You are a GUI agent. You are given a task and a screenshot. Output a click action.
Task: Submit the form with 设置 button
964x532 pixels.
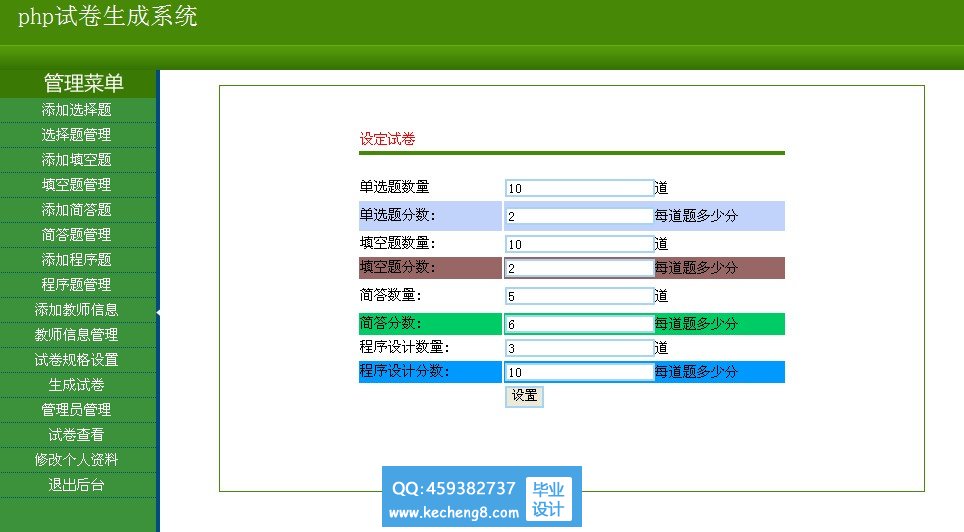pyautogui.click(x=524, y=396)
